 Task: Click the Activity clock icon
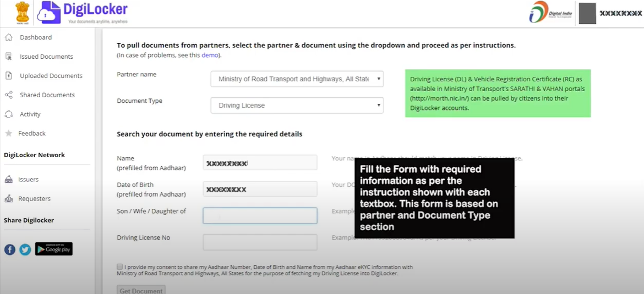click(9, 114)
